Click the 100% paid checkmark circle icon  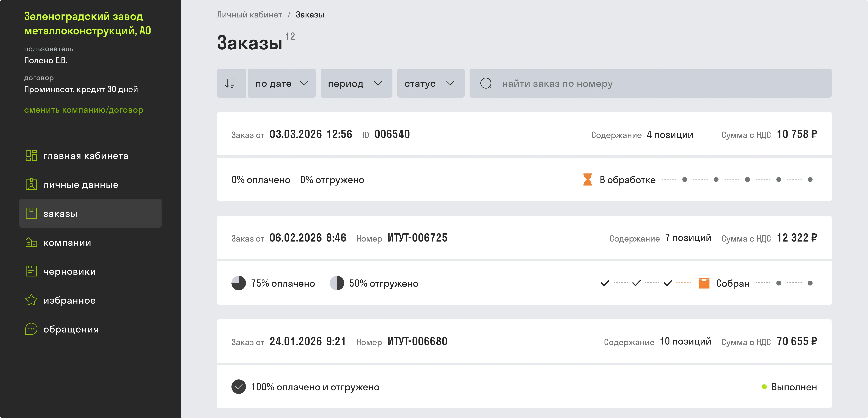coord(239,387)
